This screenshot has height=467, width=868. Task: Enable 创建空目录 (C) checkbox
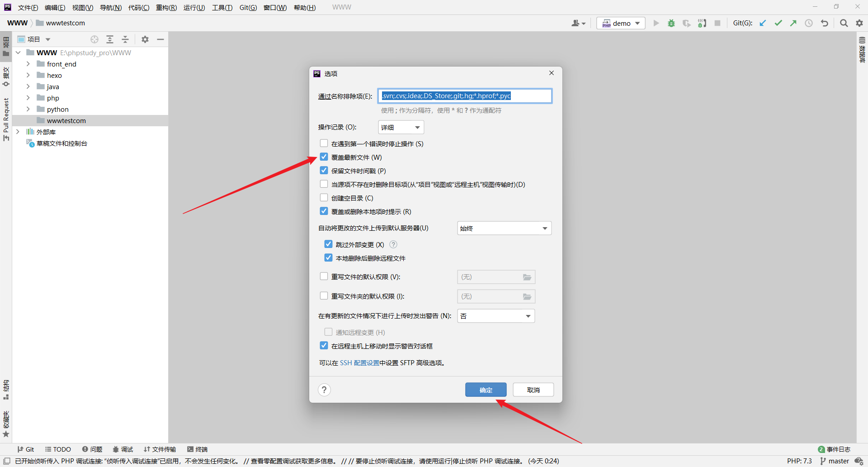click(x=324, y=198)
